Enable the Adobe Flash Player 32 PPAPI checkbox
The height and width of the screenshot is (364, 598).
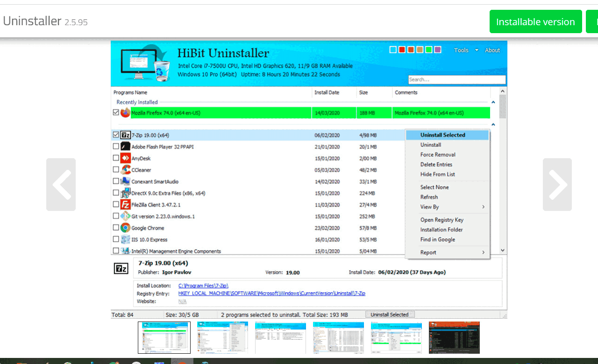[116, 146]
